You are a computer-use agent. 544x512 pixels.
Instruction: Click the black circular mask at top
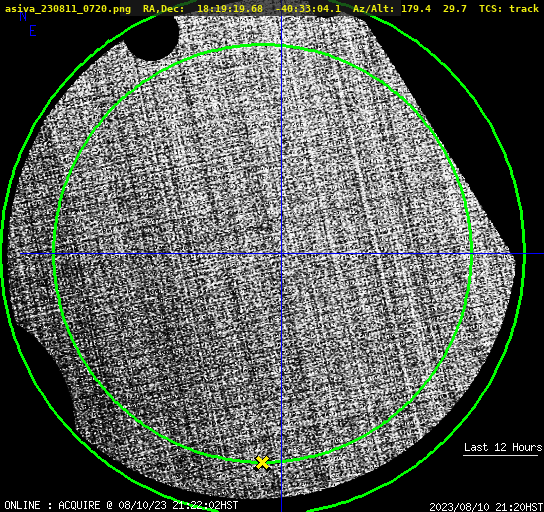(x=151, y=36)
